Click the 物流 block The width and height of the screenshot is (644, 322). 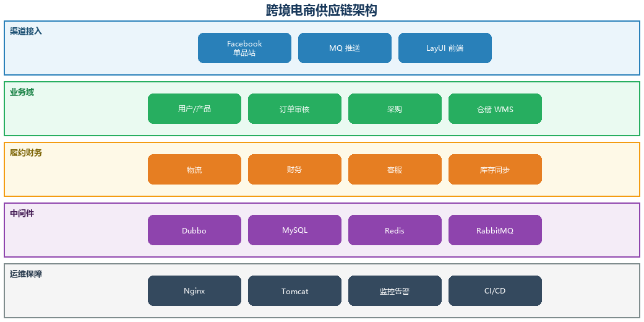click(194, 170)
